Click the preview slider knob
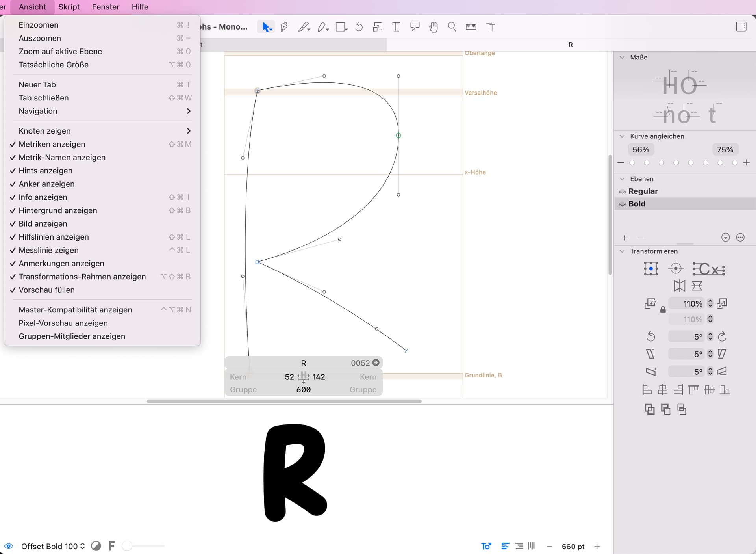 pos(127,546)
